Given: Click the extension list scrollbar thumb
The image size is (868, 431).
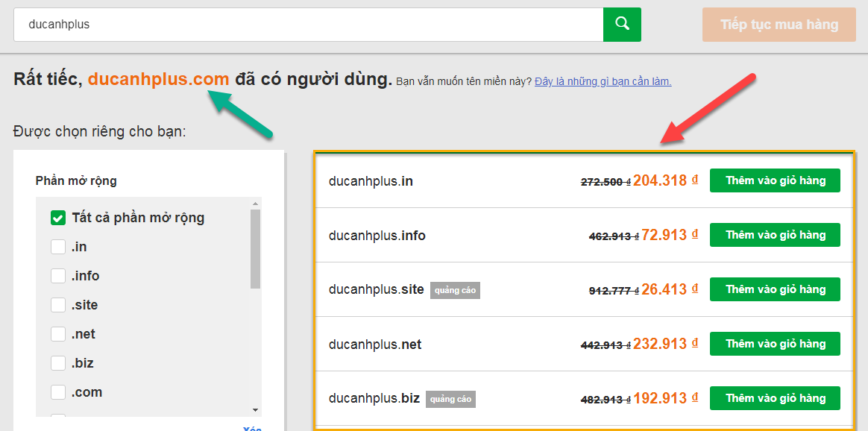Looking at the screenshot, I should click(255, 248).
